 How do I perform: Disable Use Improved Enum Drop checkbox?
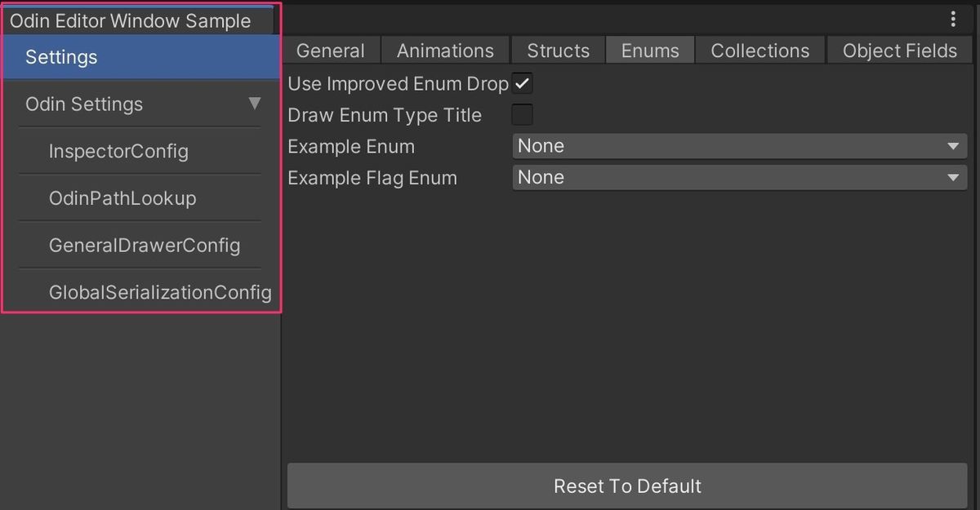pyautogui.click(x=523, y=83)
